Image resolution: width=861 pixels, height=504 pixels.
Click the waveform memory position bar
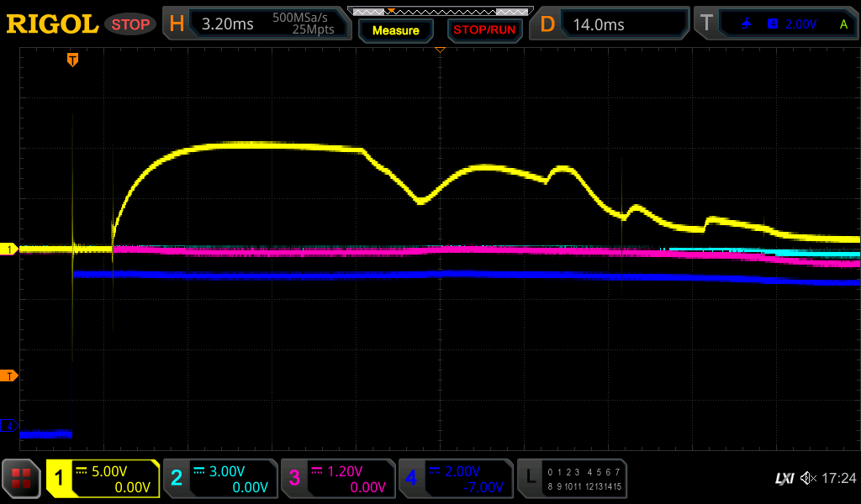(x=440, y=12)
